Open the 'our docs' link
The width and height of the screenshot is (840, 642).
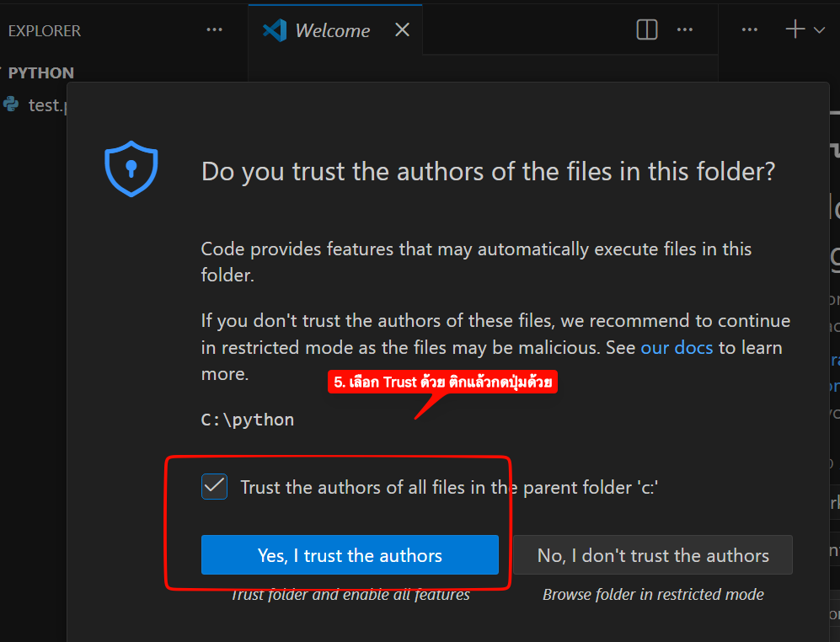click(677, 347)
